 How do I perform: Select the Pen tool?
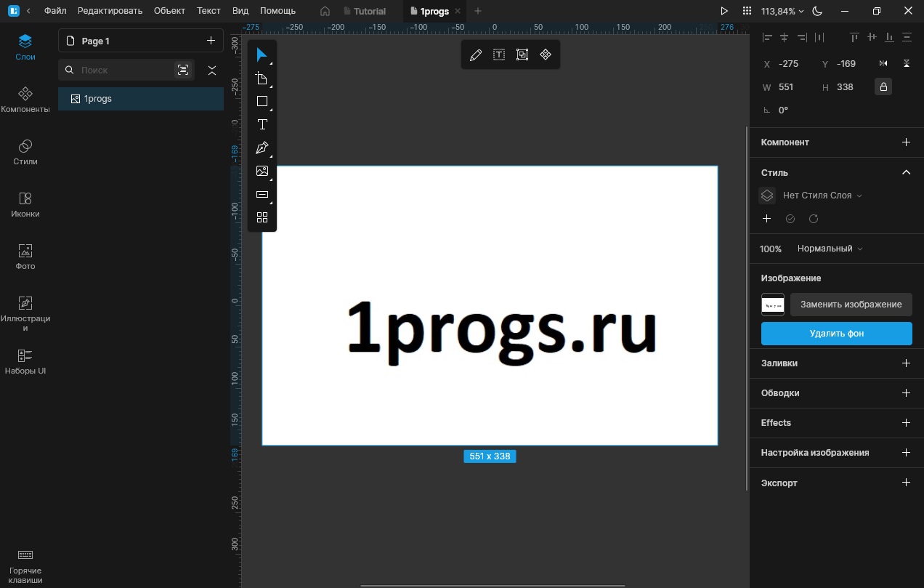pos(262,148)
